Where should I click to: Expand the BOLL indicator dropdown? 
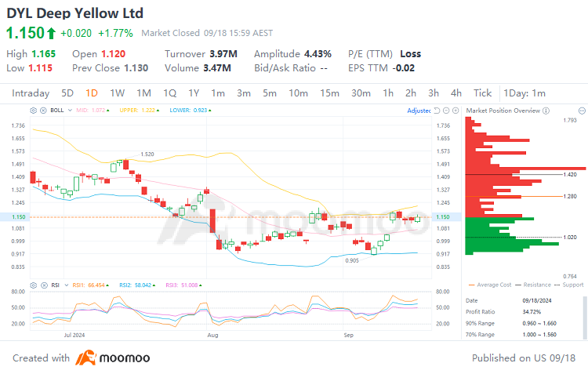[70, 111]
